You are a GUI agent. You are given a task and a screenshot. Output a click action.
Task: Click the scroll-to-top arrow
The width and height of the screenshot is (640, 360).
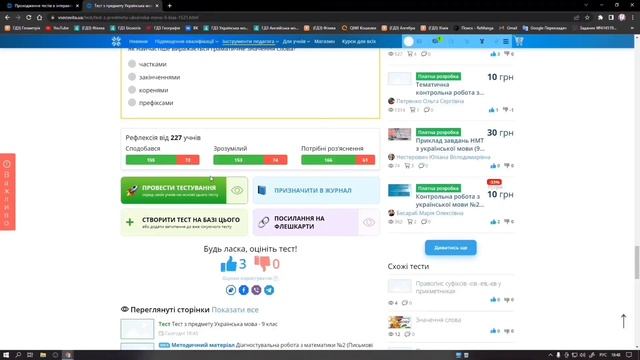pyautogui.click(x=623, y=321)
